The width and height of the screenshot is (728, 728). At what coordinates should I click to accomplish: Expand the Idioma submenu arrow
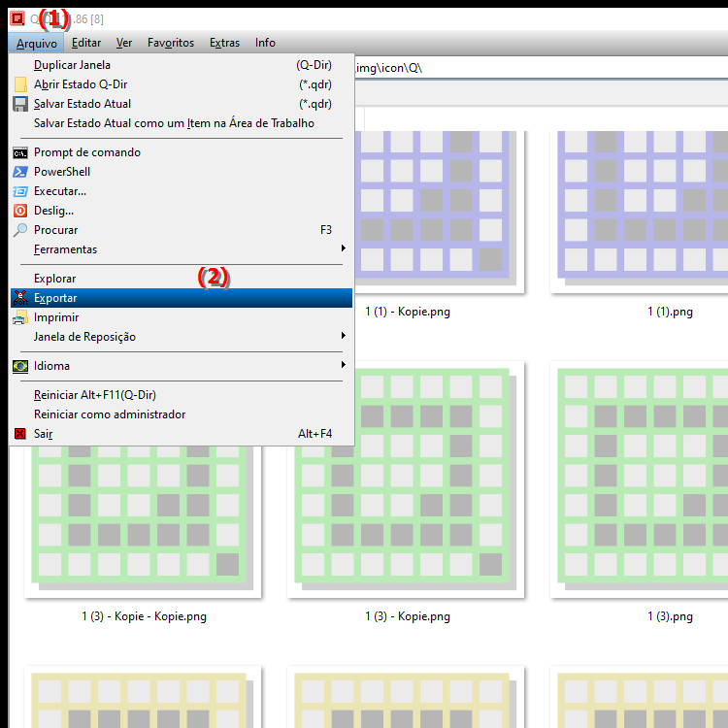point(343,365)
